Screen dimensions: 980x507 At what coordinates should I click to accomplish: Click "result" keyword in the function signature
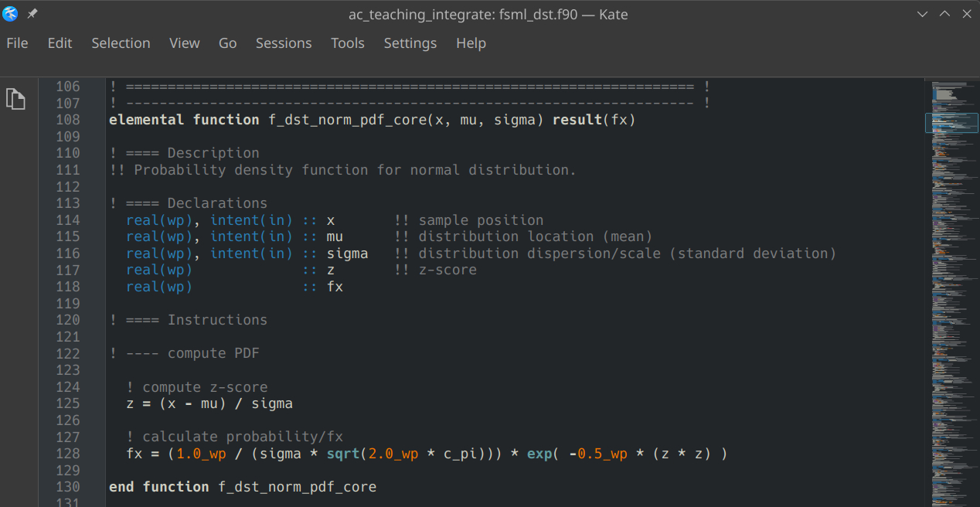tap(577, 120)
